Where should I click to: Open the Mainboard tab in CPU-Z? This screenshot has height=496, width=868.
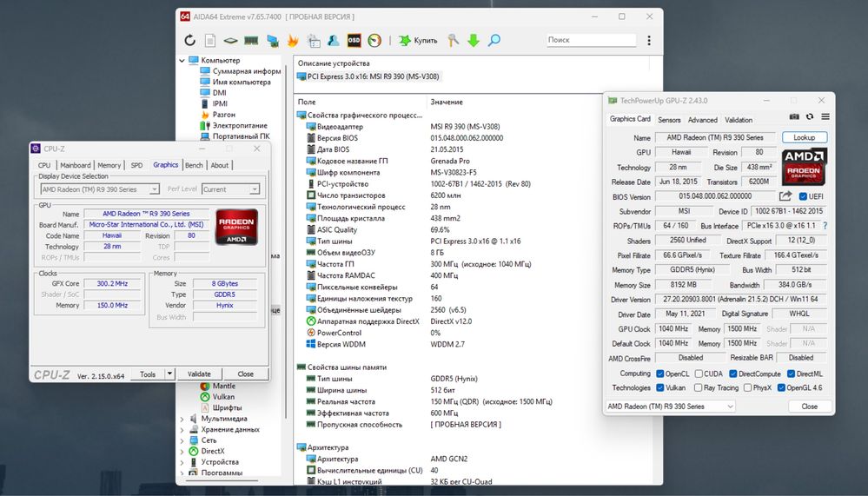[x=76, y=165]
